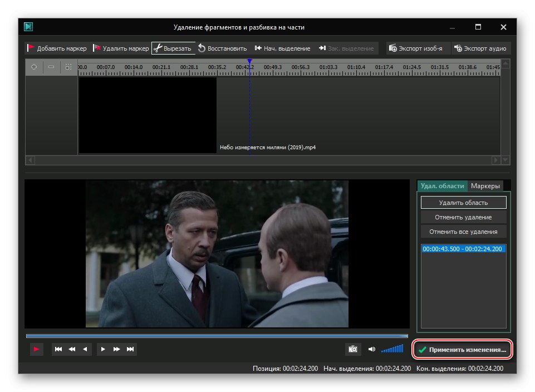Apply edits via Применить изменения button
The width and height of the screenshot is (535, 392).
[x=464, y=349]
